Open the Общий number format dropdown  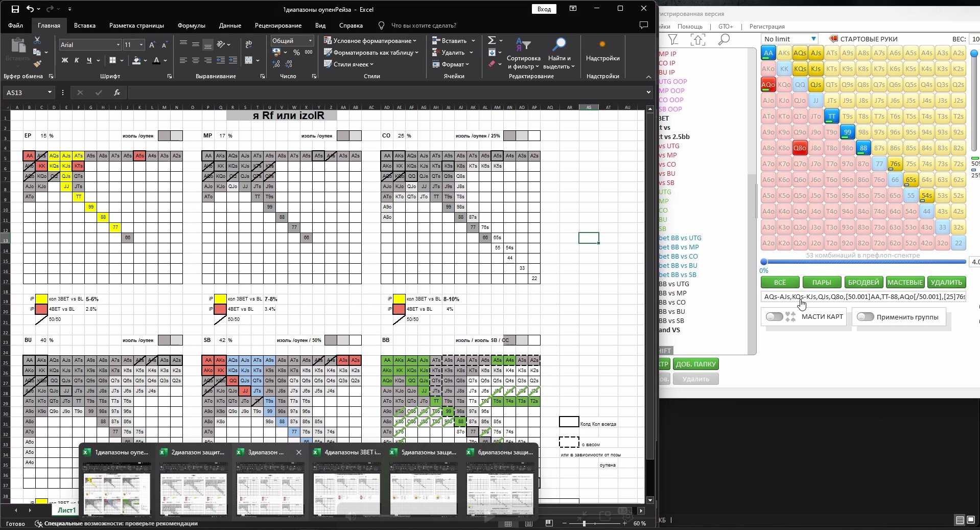(310, 40)
